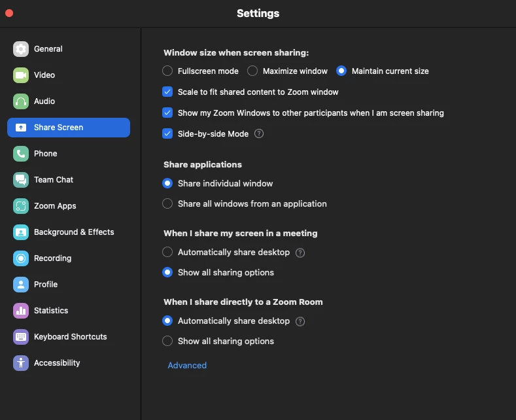
Task: Switch to Video settings
Action: pos(69,75)
